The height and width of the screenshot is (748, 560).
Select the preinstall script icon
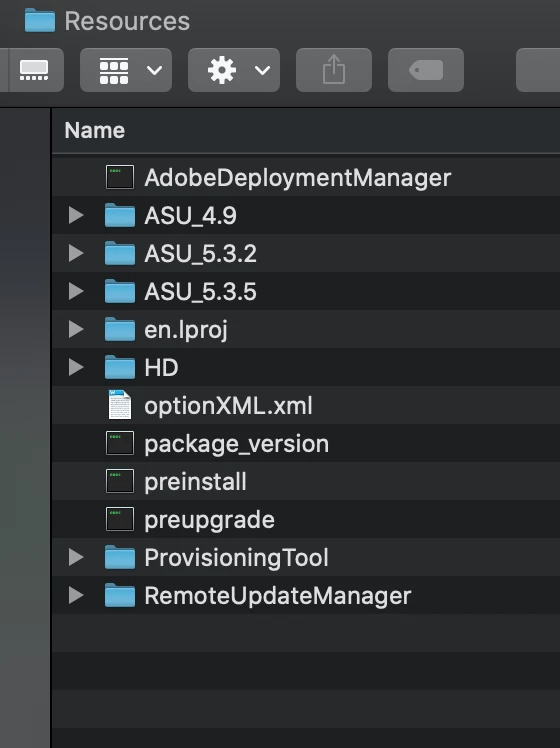(x=120, y=481)
